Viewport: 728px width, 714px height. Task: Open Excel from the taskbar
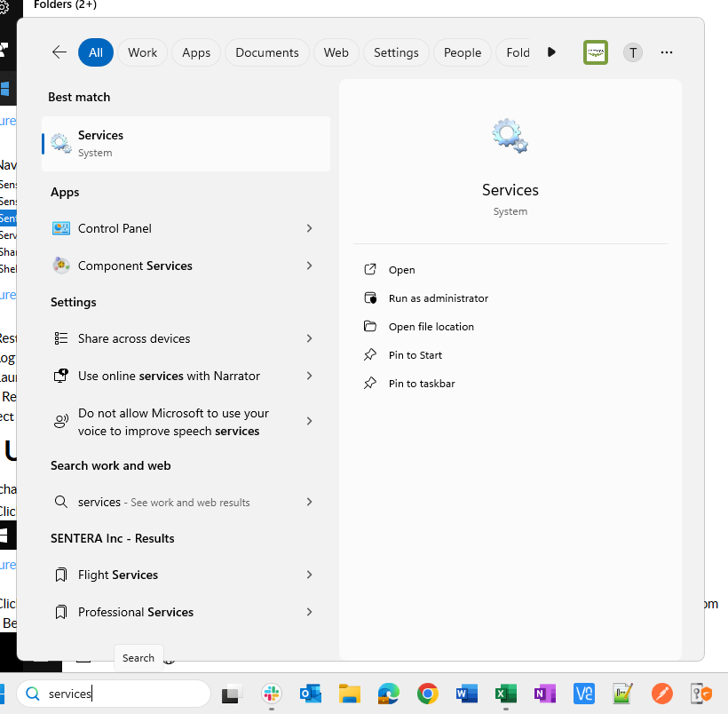tap(506, 694)
